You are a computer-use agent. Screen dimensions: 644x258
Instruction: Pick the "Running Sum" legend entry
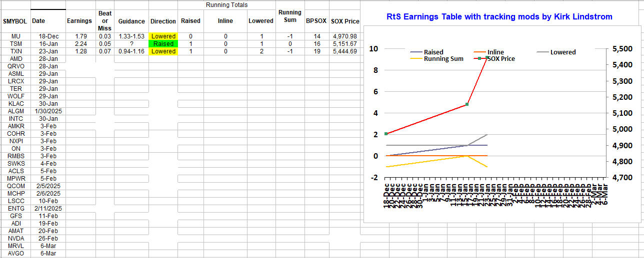coord(443,59)
